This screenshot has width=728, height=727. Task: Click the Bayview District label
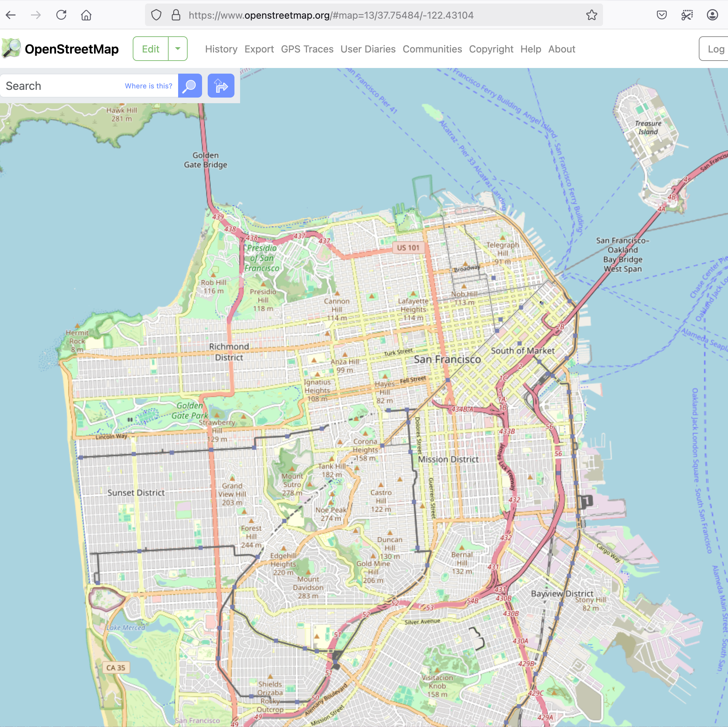point(562,594)
